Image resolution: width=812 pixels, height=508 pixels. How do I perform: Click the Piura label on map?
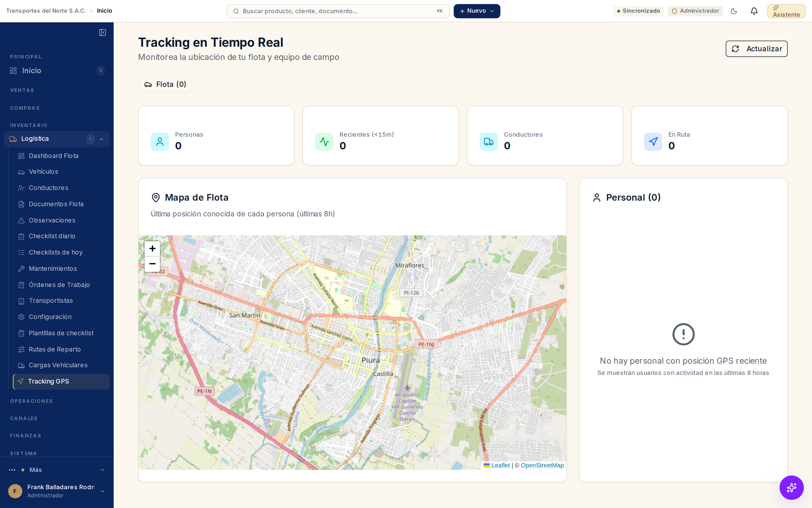[x=371, y=360]
